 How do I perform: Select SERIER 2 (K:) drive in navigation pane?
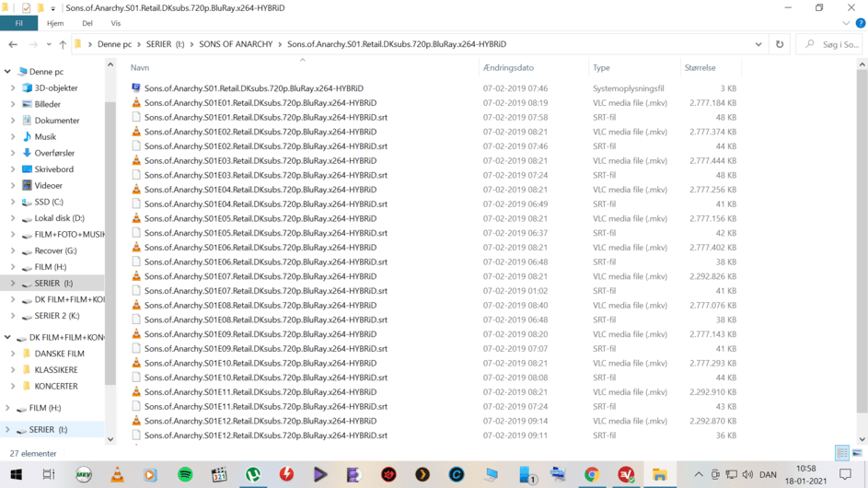tap(56, 316)
